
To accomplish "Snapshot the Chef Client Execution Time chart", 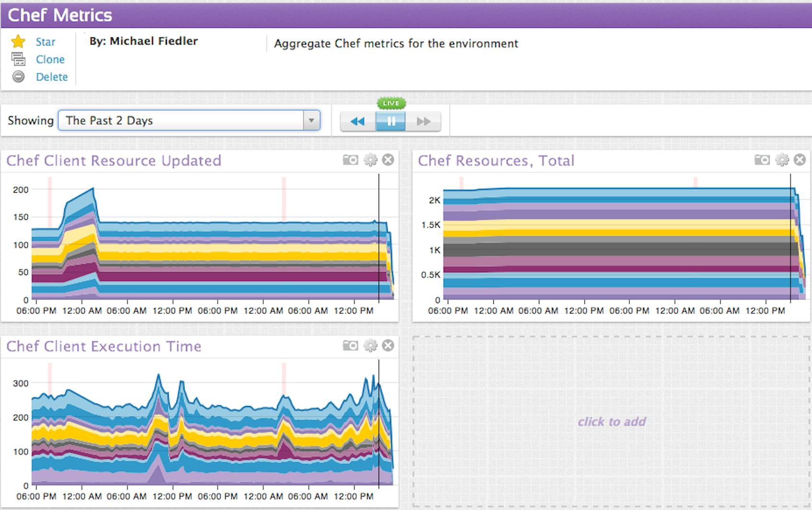I will coord(351,345).
